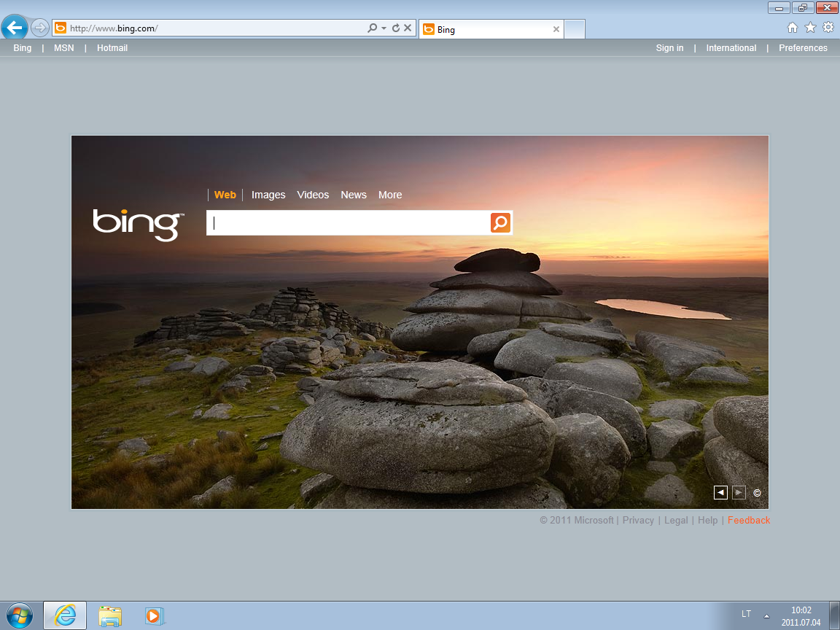Open the orange Feedback link

tap(748, 520)
